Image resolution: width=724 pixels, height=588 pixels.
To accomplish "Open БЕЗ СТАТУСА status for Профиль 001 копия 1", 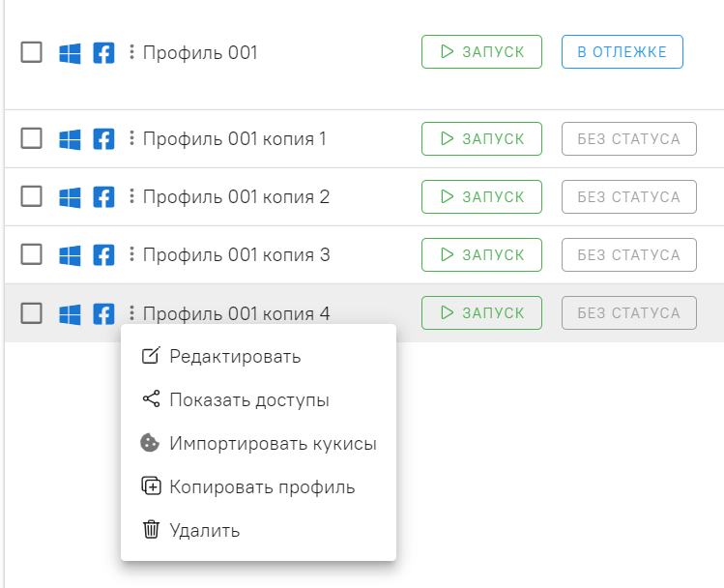I will pyautogui.click(x=629, y=138).
